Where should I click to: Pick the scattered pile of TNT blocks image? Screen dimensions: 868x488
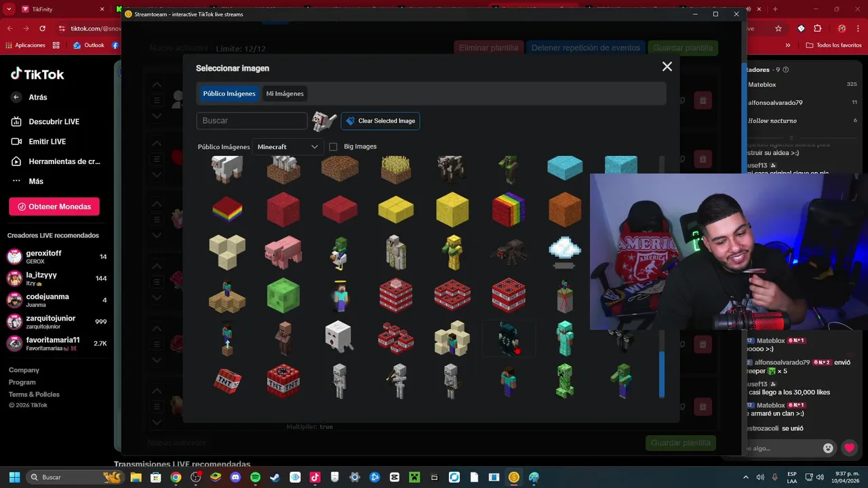tap(396, 338)
